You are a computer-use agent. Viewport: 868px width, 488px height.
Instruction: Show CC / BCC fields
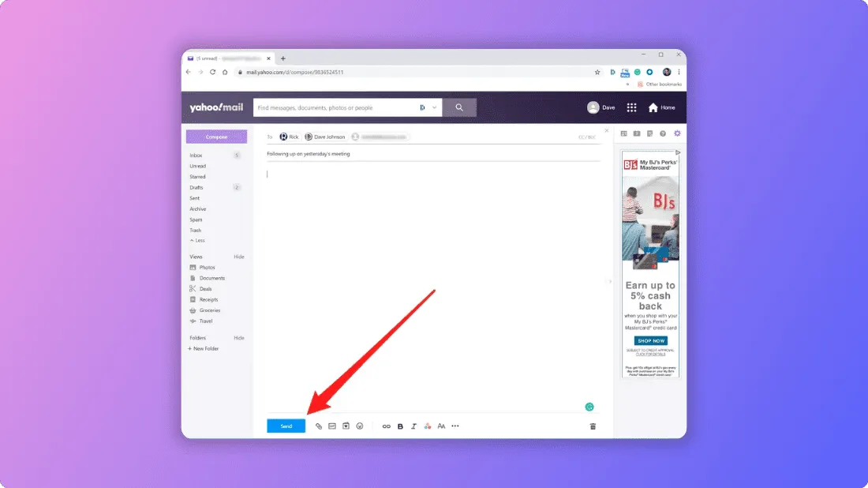[x=587, y=137]
